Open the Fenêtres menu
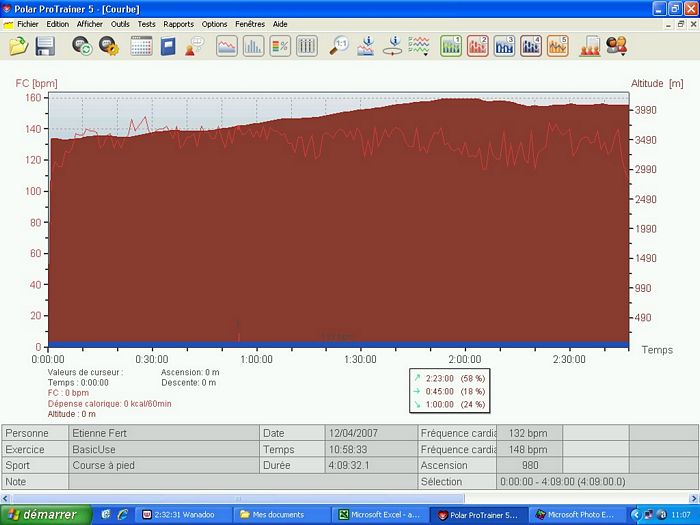The height and width of the screenshot is (525, 700). click(x=250, y=24)
